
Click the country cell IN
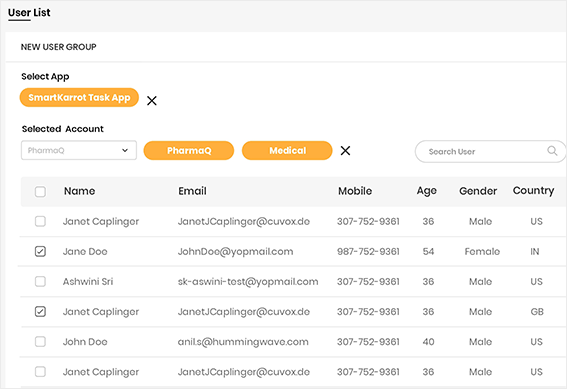pyautogui.click(x=535, y=252)
